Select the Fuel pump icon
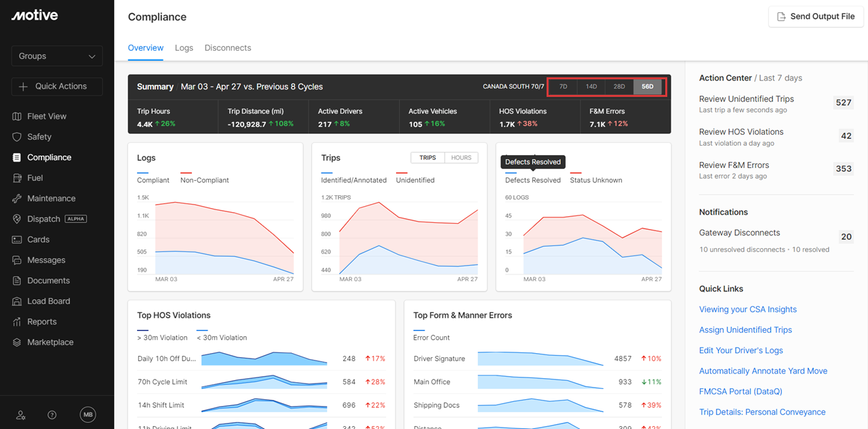Image resolution: width=868 pixels, height=429 pixels. (x=17, y=178)
